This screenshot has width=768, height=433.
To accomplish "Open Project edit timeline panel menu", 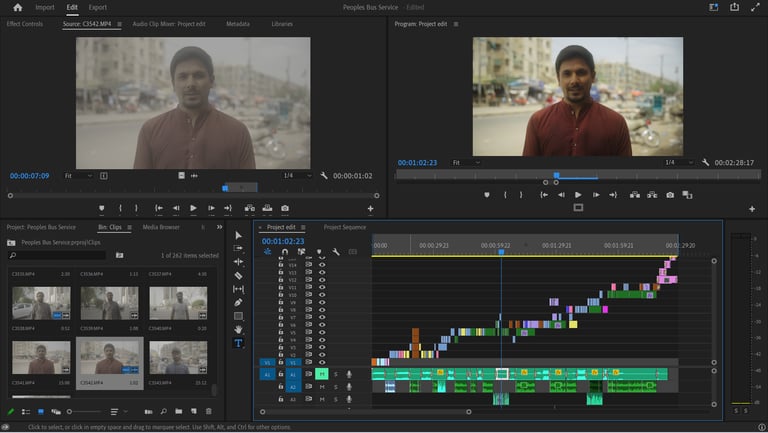I will (x=303, y=227).
